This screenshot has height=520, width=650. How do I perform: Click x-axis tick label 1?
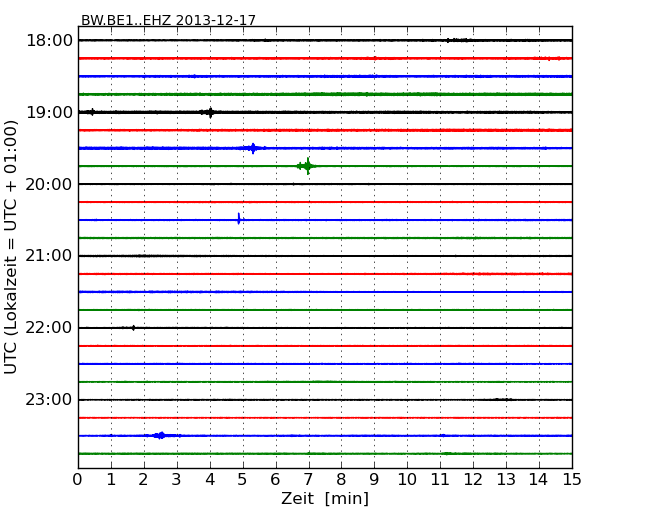pos(111,480)
